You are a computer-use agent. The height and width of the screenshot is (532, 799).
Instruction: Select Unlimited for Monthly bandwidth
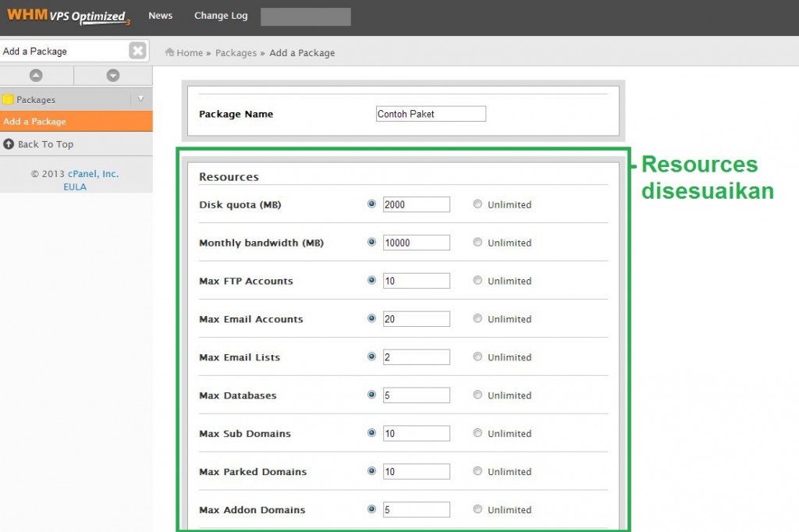477,241
